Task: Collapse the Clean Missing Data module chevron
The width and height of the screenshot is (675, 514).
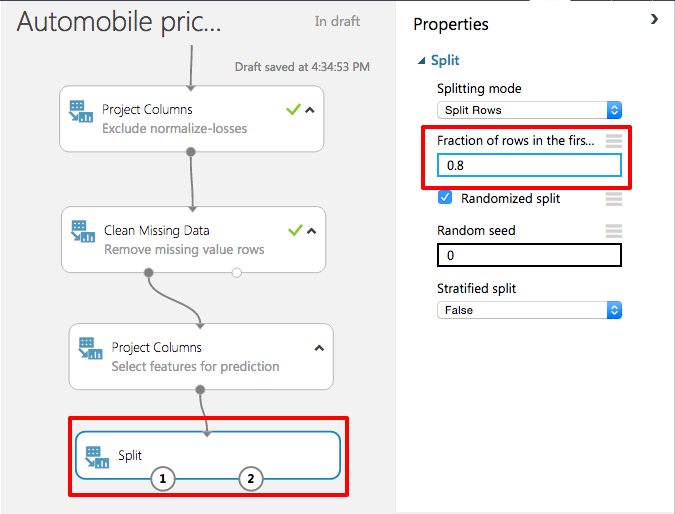Action: 311,231
